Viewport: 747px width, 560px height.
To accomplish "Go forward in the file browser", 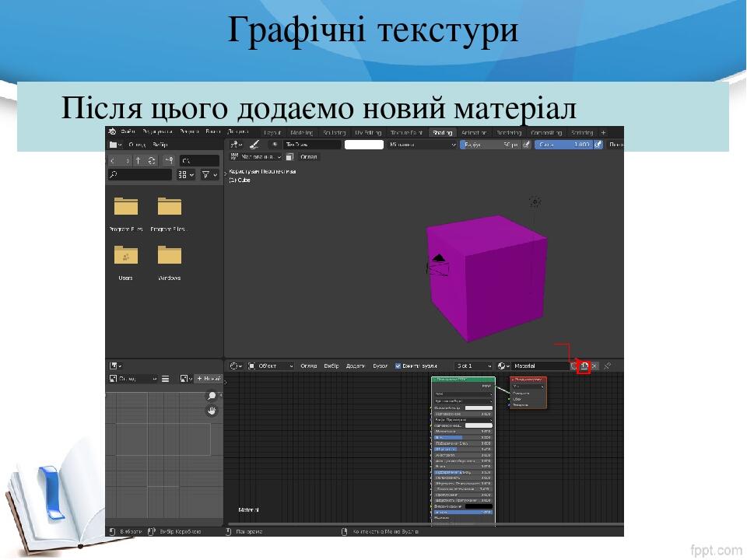I will pos(127,161).
